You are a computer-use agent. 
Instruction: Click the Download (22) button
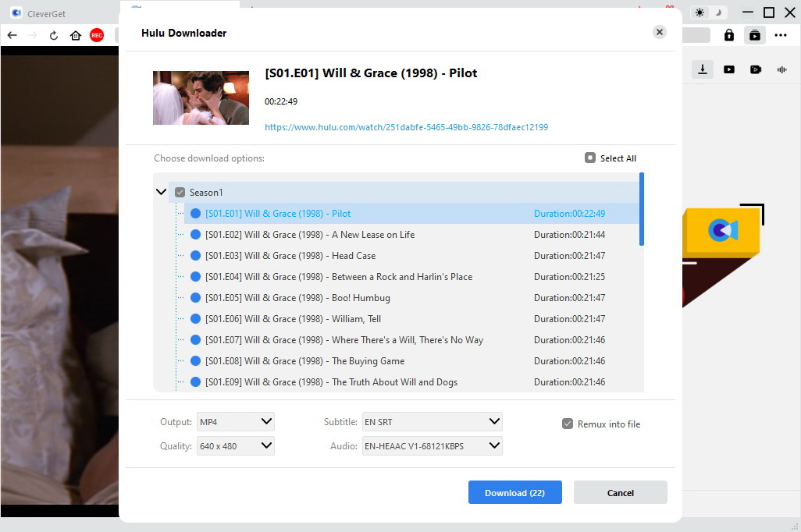514,492
